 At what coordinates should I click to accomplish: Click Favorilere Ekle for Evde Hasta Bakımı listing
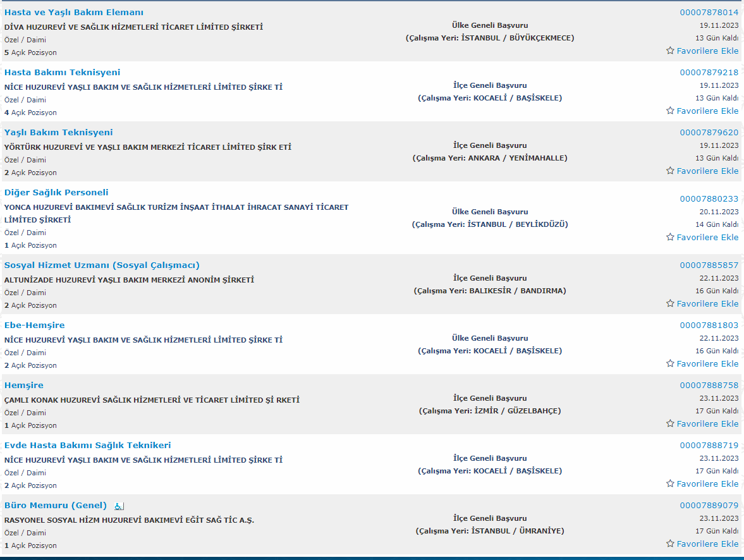[707, 484]
